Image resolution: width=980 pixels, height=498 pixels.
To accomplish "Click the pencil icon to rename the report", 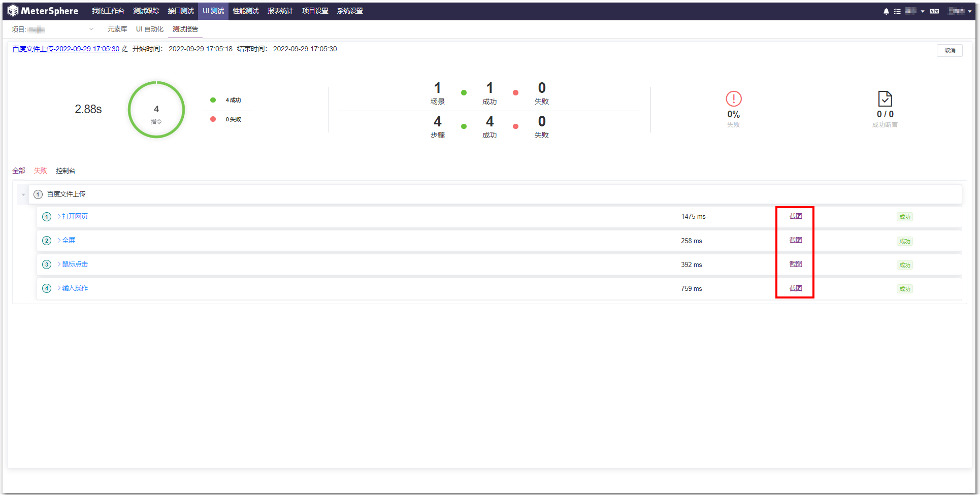I will tap(124, 49).
